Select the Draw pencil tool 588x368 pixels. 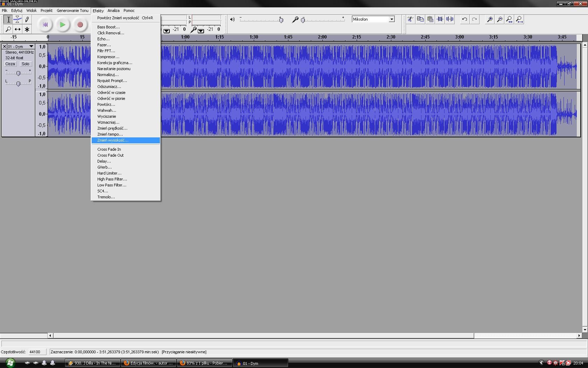click(27, 20)
